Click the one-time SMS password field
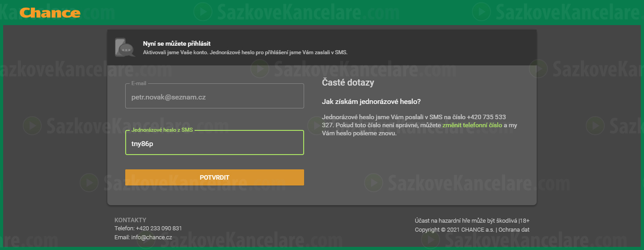 [x=215, y=142]
